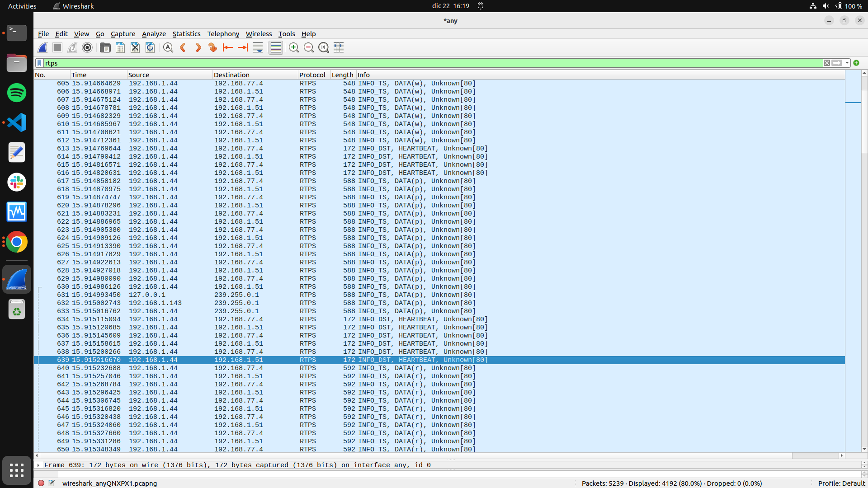Screen dimensions: 868x488
Task: Find a packet using the magnifier icon
Action: (x=168, y=47)
